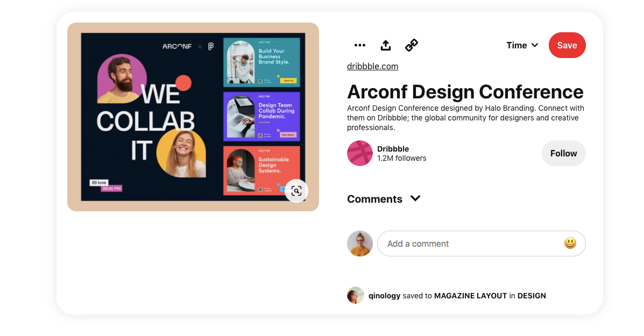This screenshot has height=336, width=644.
Task: Open the more options ellipsis menu
Action: (x=359, y=45)
